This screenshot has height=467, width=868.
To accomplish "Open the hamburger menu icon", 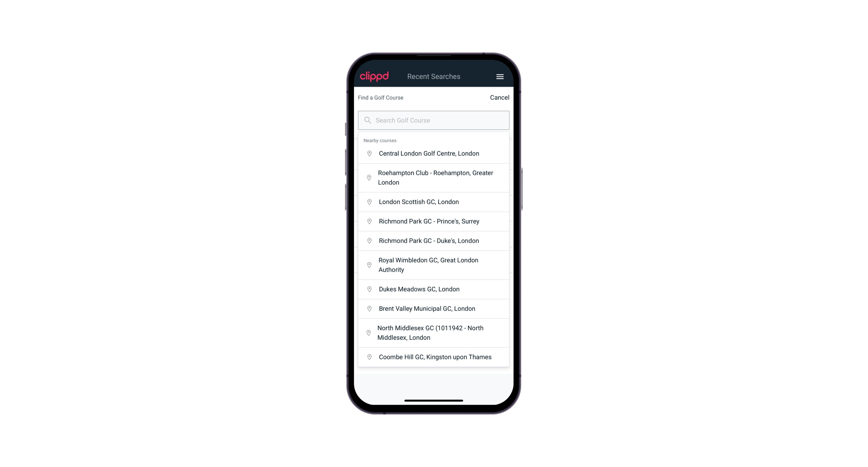I will pyautogui.click(x=500, y=76).
